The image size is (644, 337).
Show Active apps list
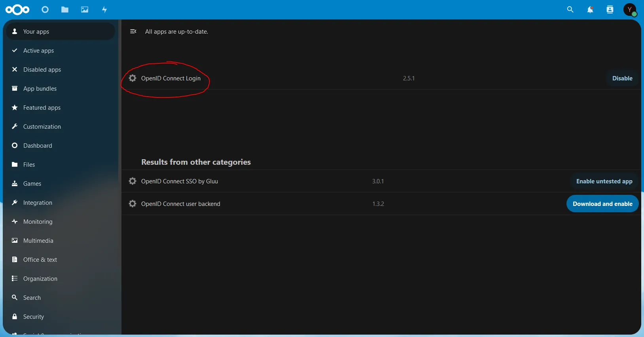[61, 50]
